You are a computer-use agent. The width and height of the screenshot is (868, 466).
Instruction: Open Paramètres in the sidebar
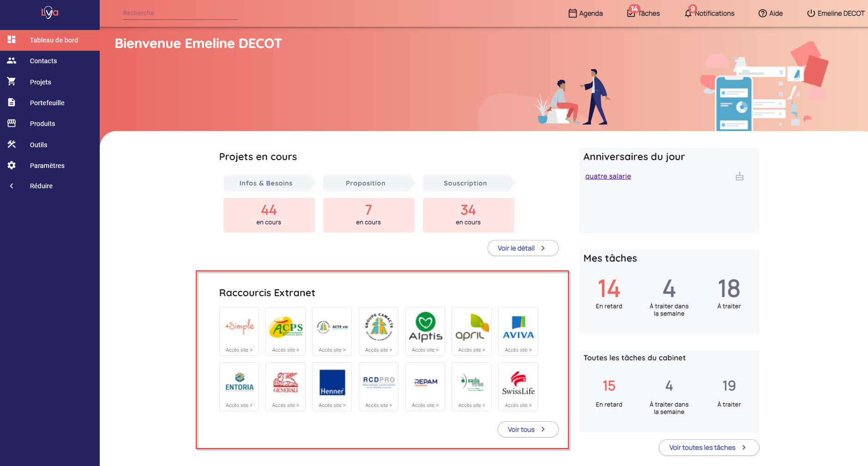click(47, 166)
